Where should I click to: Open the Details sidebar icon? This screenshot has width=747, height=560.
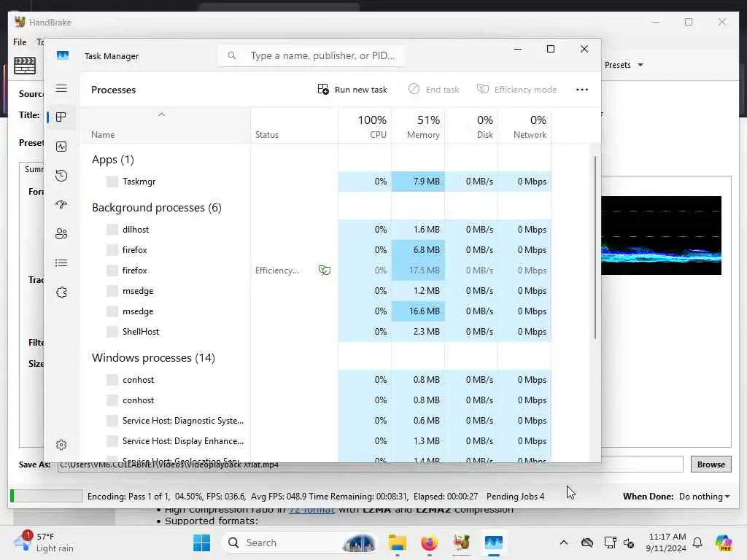[61, 262]
